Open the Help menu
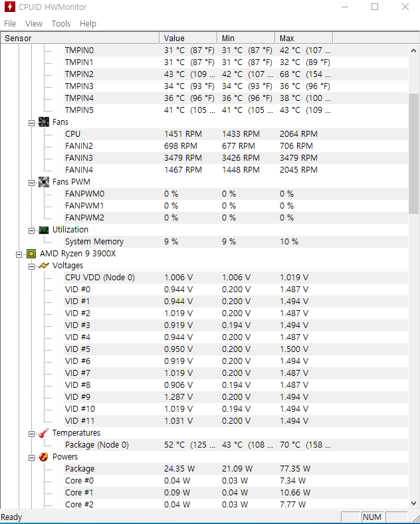Viewport: 420px width, 524px height. 88,23
